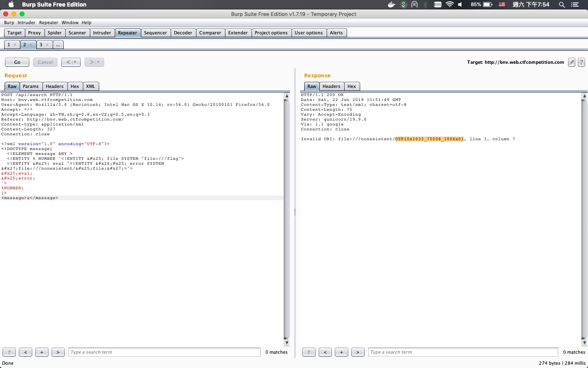Image resolution: width=588 pixels, height=368 pixels.
Task: Open the Scanner tab
Action: click(x=77, y=33)
